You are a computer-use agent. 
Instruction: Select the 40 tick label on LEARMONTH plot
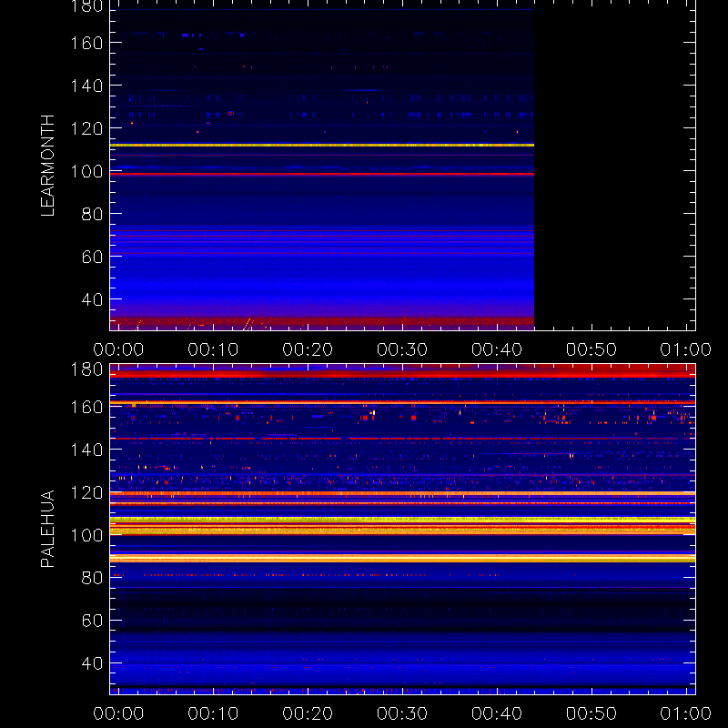point(92,299)
